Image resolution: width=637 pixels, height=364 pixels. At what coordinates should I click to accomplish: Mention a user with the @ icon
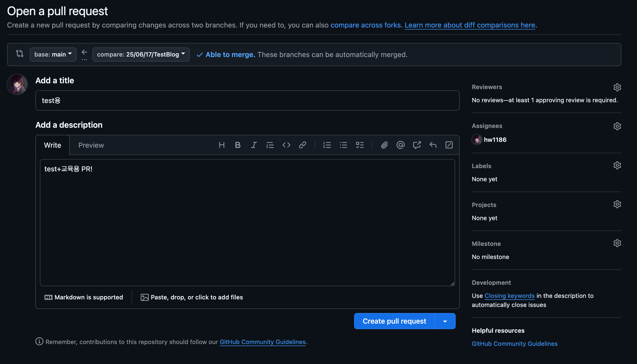[400, 145]
